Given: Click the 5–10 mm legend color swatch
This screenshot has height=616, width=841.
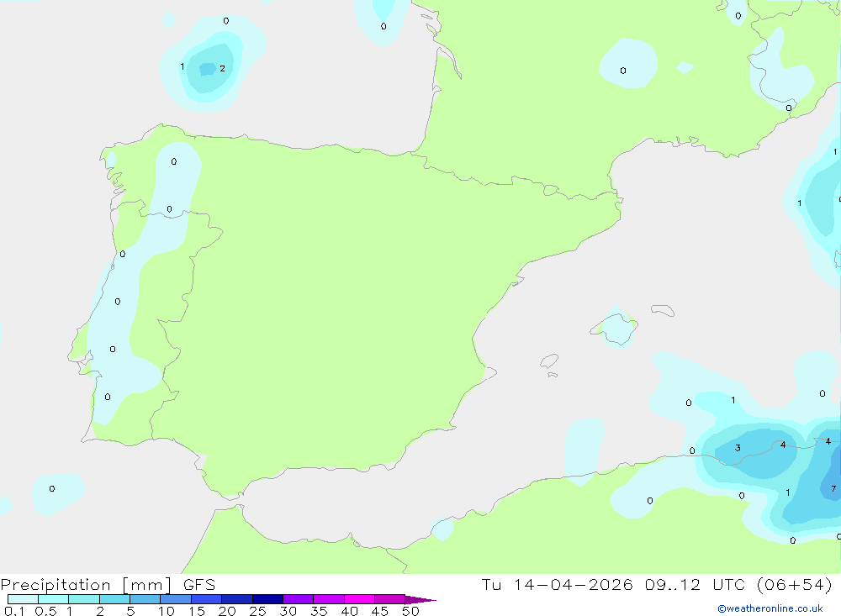Looking at the screenshot, I should pyautogui.click(x=145, y=599).
